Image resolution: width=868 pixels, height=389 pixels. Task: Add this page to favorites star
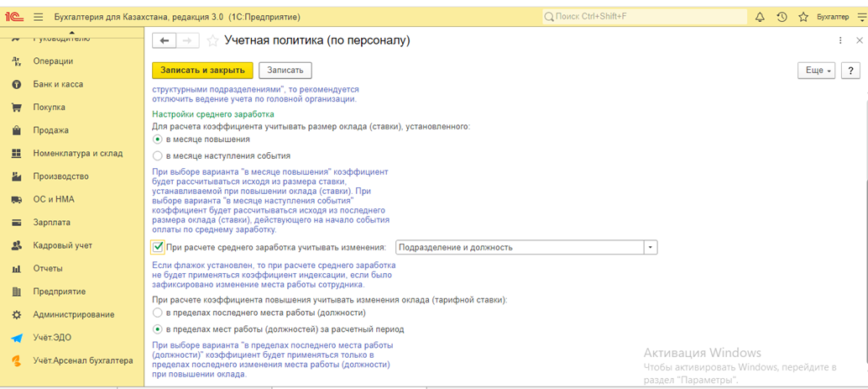(212, 40)
